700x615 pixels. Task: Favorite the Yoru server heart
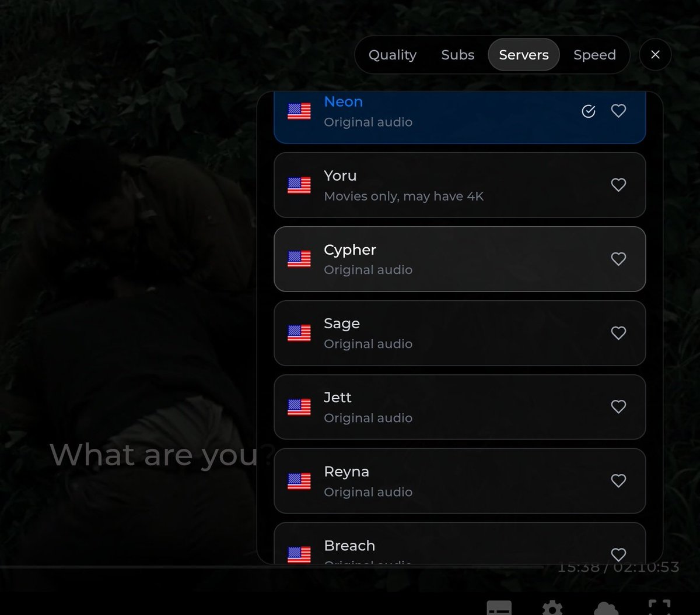[618, 185]
